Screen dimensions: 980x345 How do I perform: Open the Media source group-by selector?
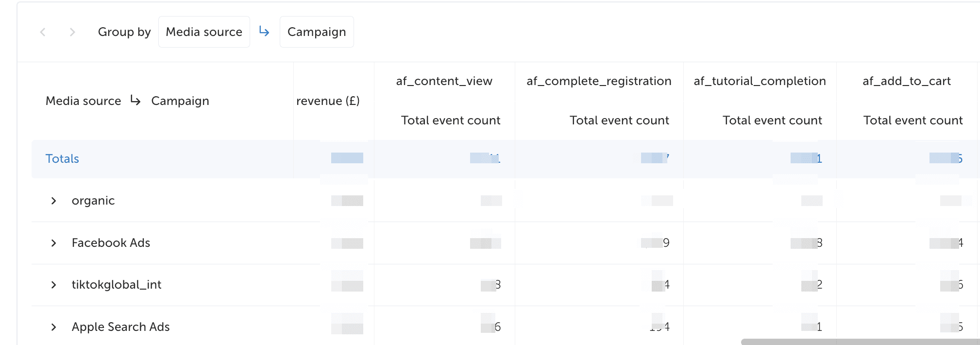204,32
